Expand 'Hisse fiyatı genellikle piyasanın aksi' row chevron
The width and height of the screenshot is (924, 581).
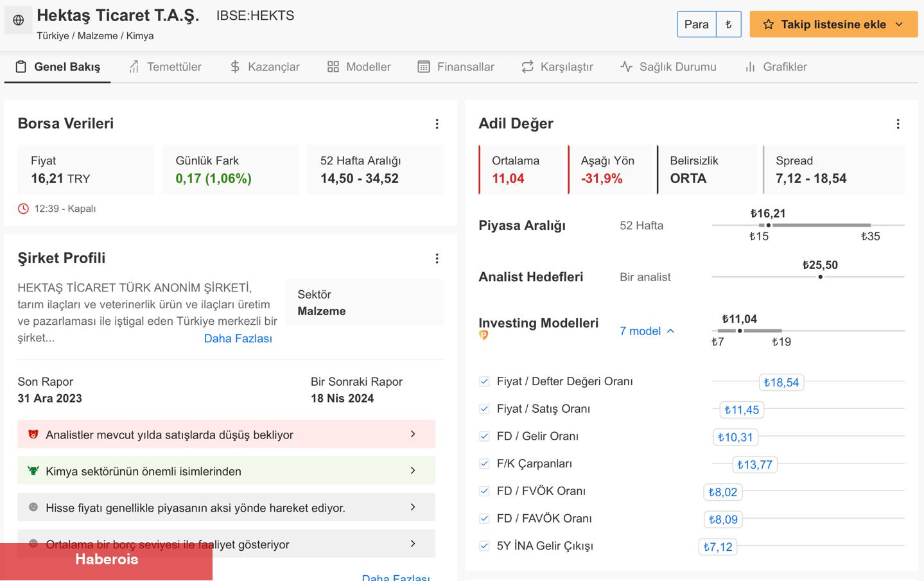(413, 507)
